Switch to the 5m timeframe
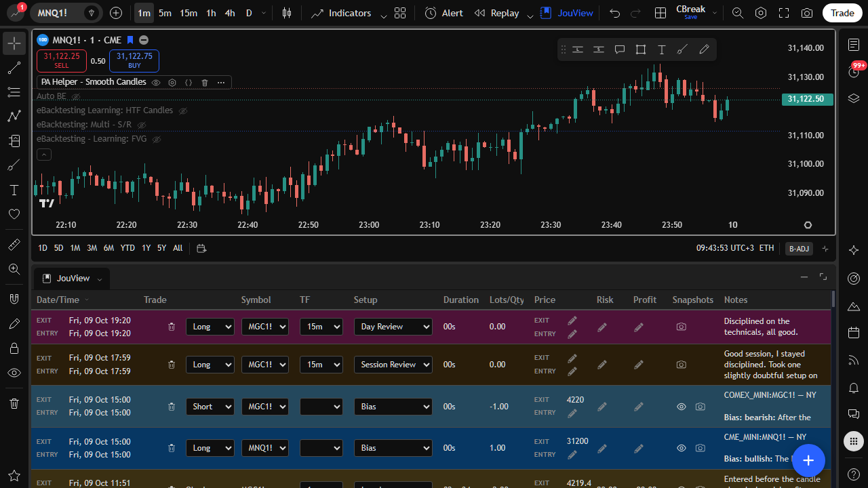Image resolution: width=868 pixels, height=488 pixels. pos(165,13)
